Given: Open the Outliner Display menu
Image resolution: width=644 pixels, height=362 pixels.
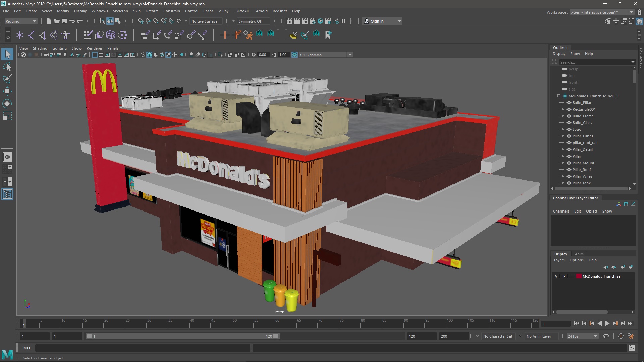Looking at the screenshot, I should tap(559, 54).
